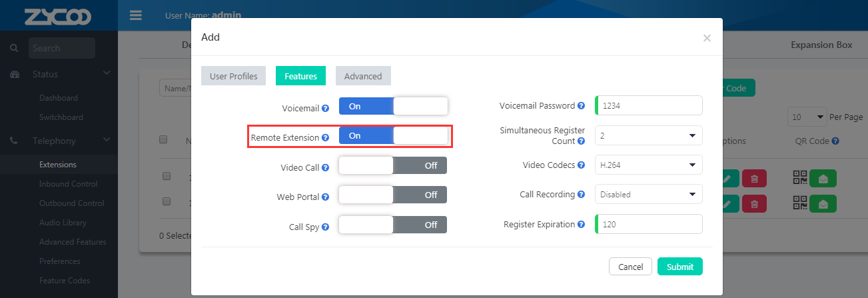Enable the Web Portal switch
Viewport: 868px width, 298px height.
[393, 195]
